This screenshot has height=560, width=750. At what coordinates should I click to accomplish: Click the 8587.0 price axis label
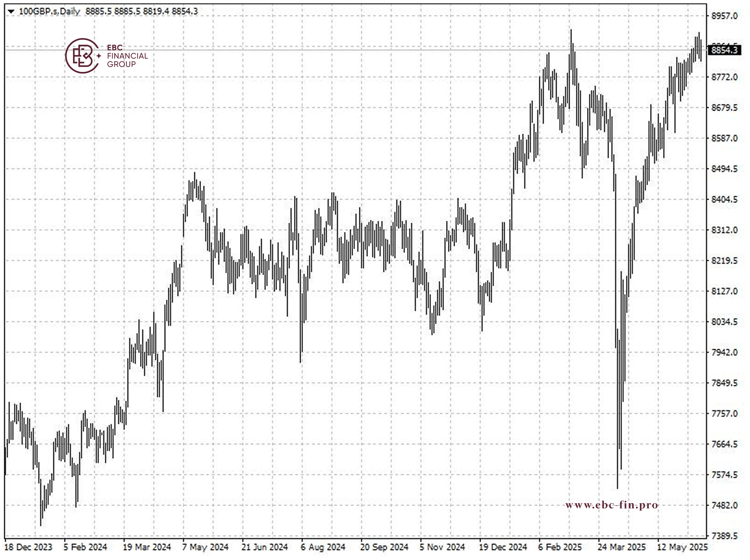tap(725, 138)
